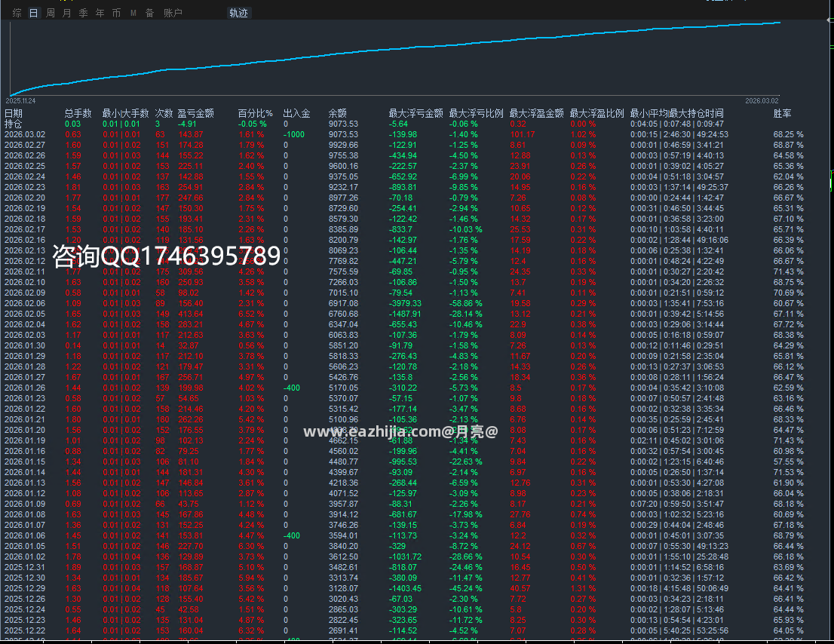Click the 5851.20 balance value
This screenshot has width=834, height=644.
pos(344,345)
